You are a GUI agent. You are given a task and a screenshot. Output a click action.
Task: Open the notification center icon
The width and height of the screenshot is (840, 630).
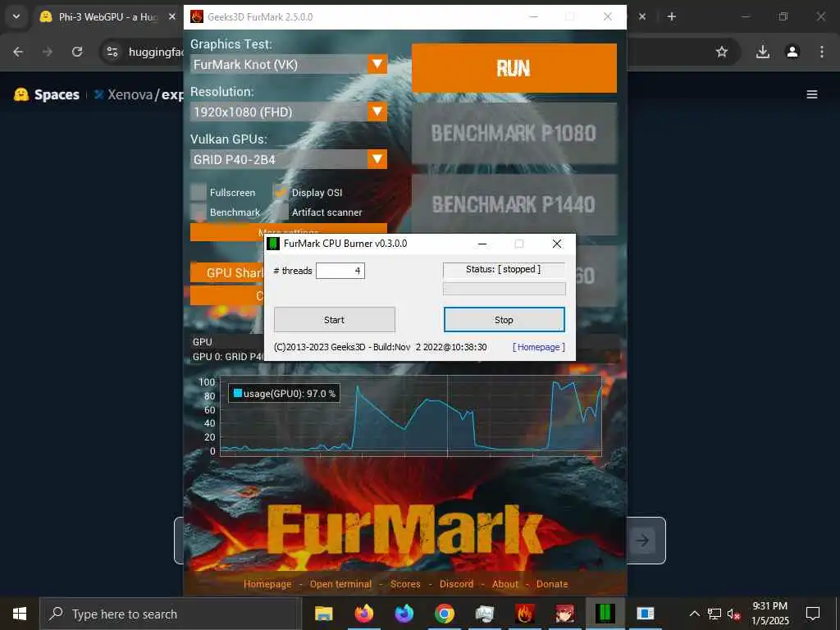(813, 614)
